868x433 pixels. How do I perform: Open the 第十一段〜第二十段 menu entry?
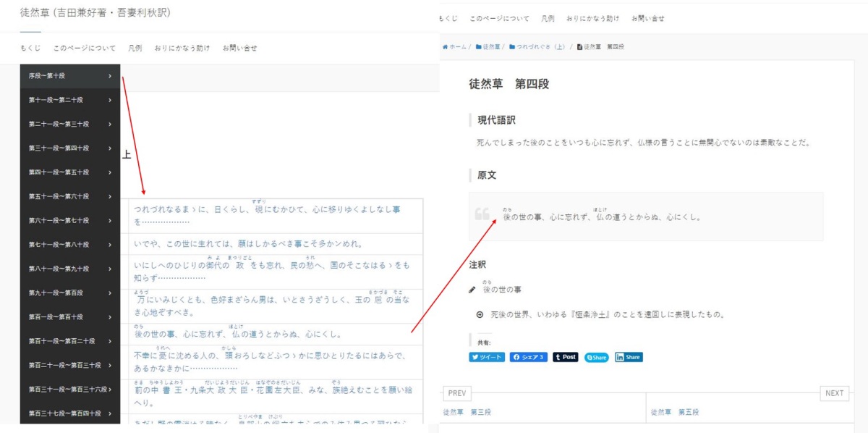point(70,100)
